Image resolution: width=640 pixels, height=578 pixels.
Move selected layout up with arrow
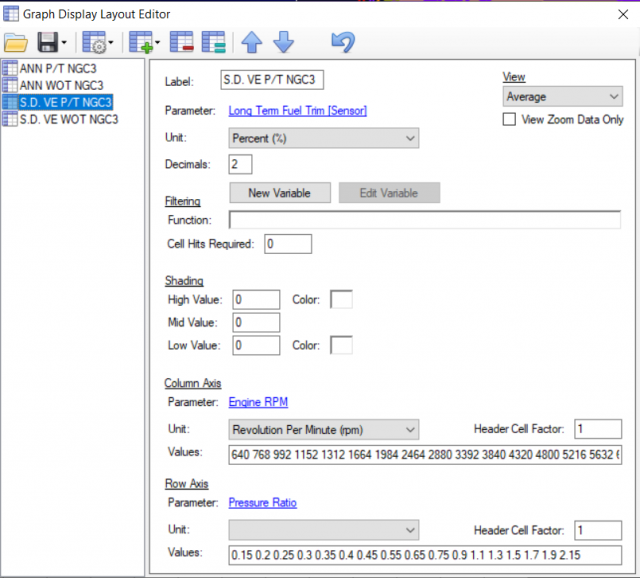pyautogui.click(x=251, y=43)
